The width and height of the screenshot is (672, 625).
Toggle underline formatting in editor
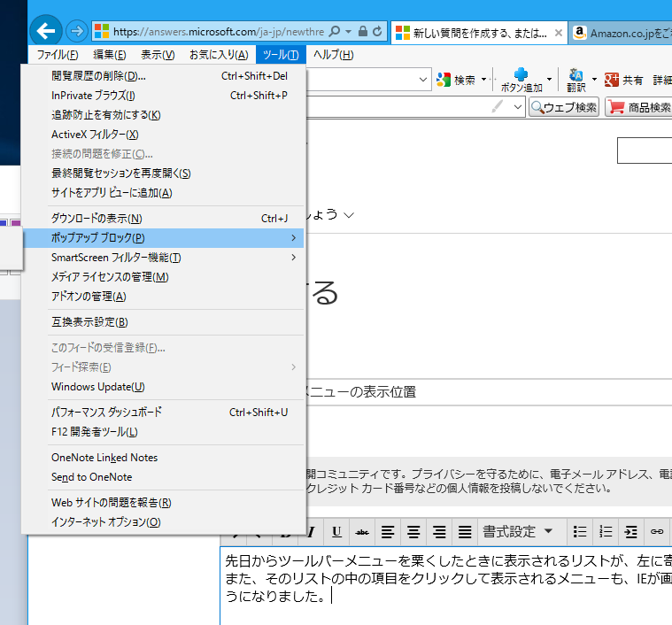[336, 532]
